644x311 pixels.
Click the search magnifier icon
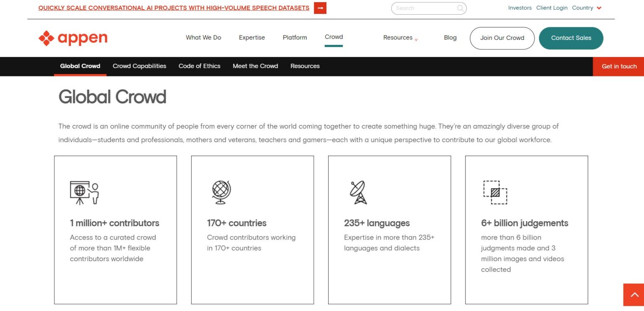click(460, 8)
